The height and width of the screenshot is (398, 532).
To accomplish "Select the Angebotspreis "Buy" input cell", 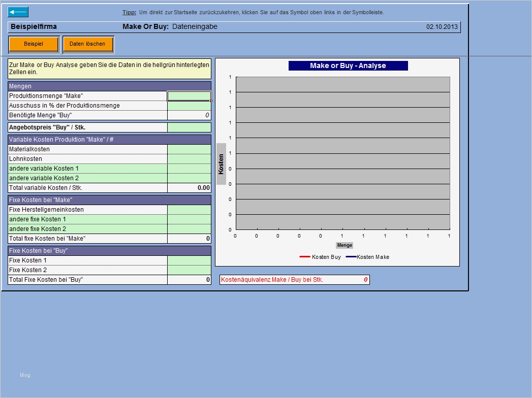I will click(189, 126).
